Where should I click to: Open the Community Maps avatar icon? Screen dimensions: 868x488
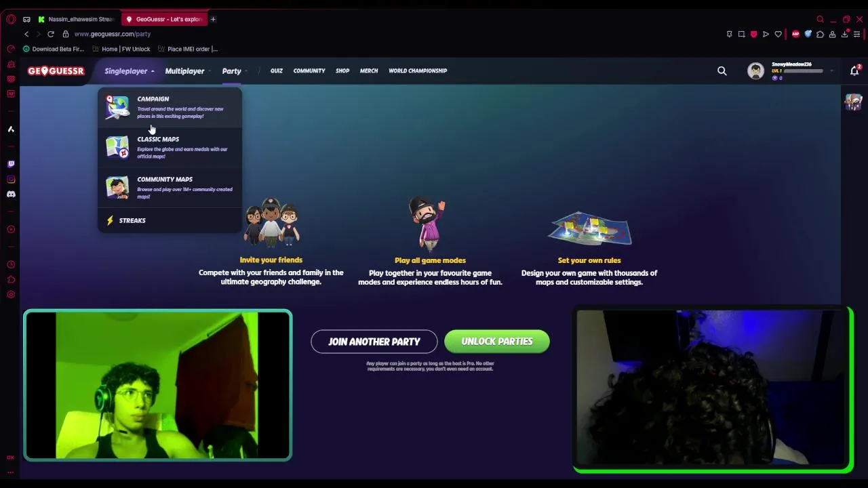[117, 188]
